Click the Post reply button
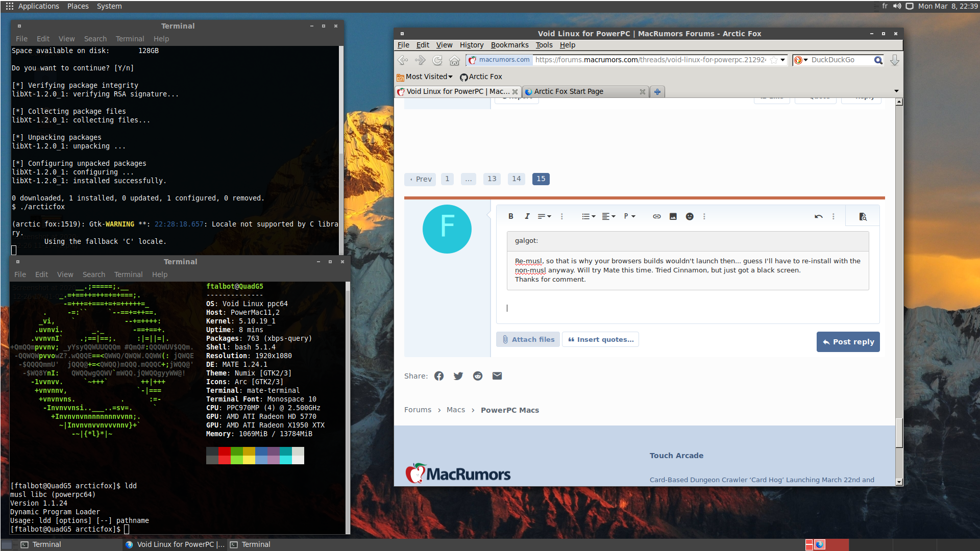980x551 pixels. click(848, 342)
